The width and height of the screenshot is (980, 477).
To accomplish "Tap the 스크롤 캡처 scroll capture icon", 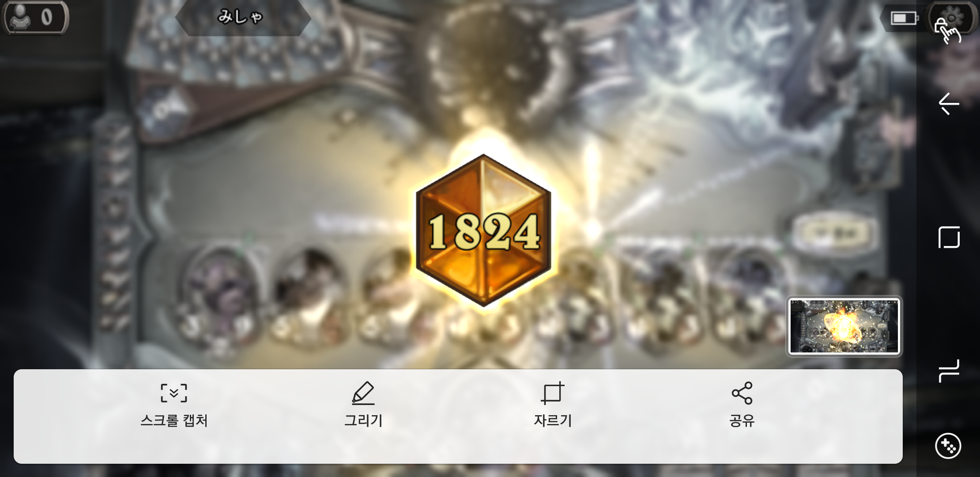I will [174, 405].
